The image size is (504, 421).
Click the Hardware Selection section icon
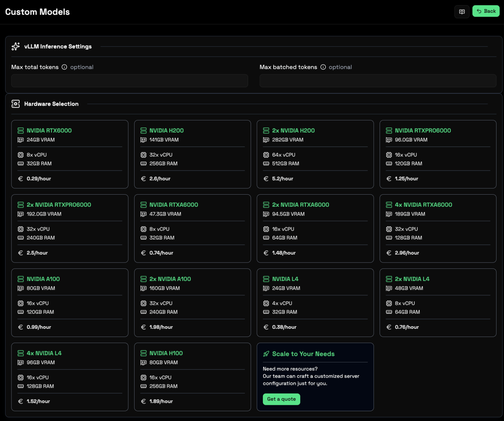pyautogui.click(x=15, y=104)
